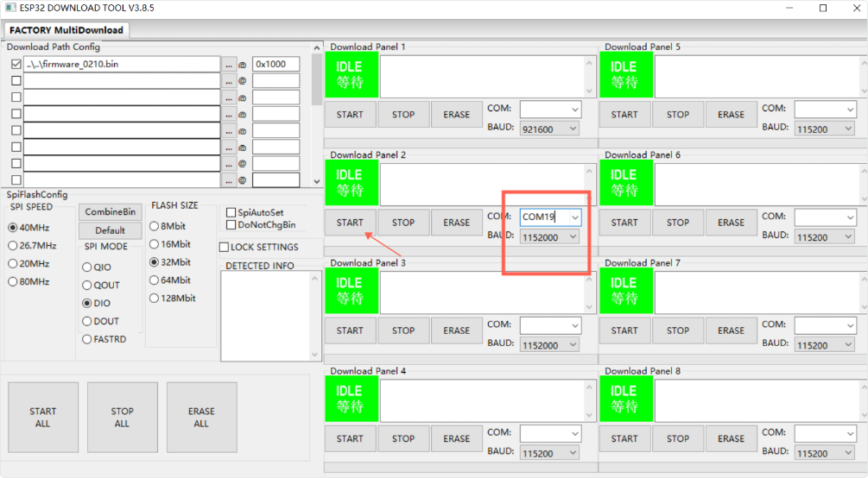Click the IDLE status indicator in Download Panel 6

click(x=626, y=183)
